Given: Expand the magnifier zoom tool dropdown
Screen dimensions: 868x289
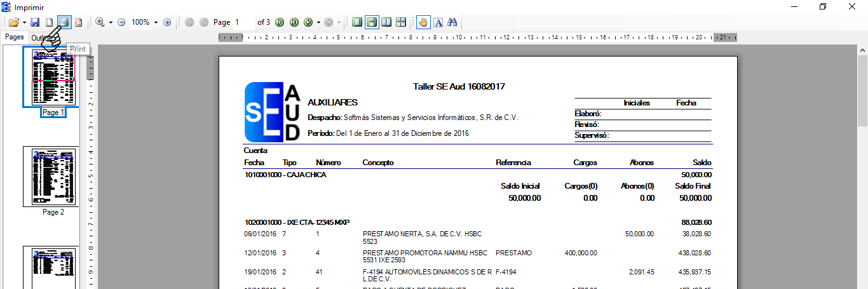Looking at the screenshot, I should tap(111, 22).
